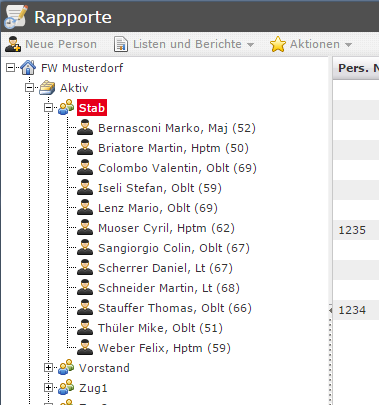Viewport: 379px width, 405px height.
Task: Click the Stab group people icon
Action: click(x=66, y=107)
